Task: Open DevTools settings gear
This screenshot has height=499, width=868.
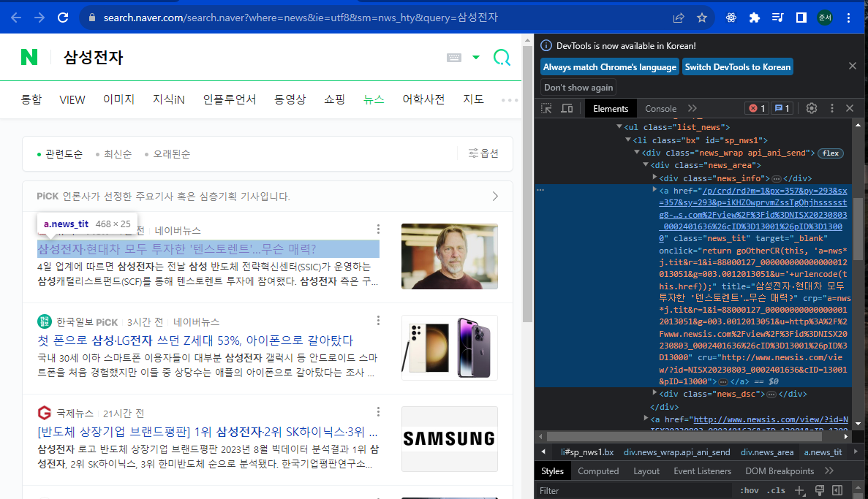Action: click(812, 108)
